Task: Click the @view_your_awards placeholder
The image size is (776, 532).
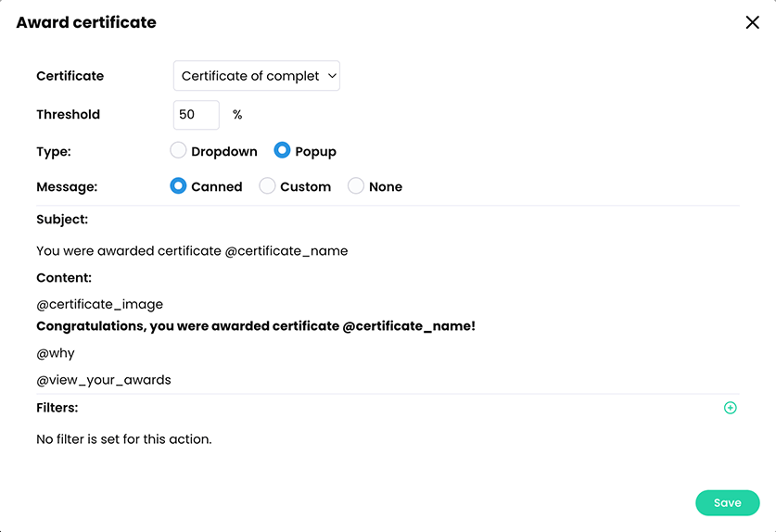Action: (104, 380)
